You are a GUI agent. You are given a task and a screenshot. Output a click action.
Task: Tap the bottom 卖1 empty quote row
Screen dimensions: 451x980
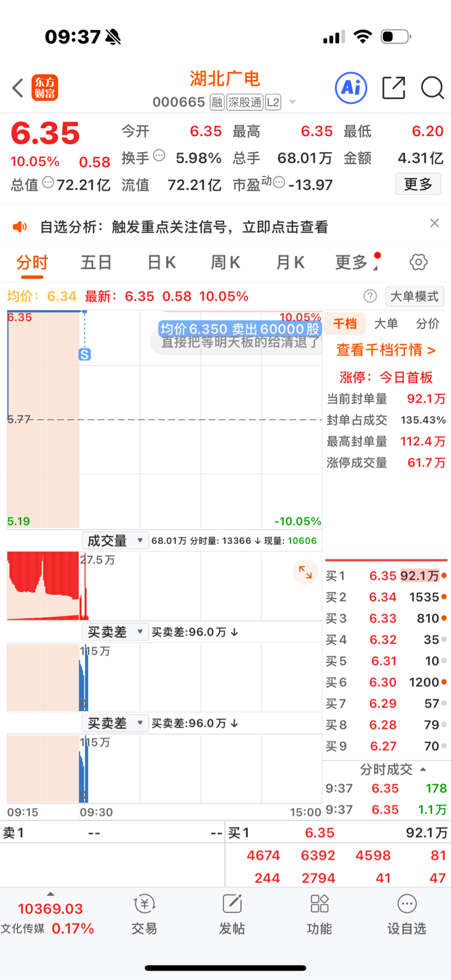pos(112,833)
